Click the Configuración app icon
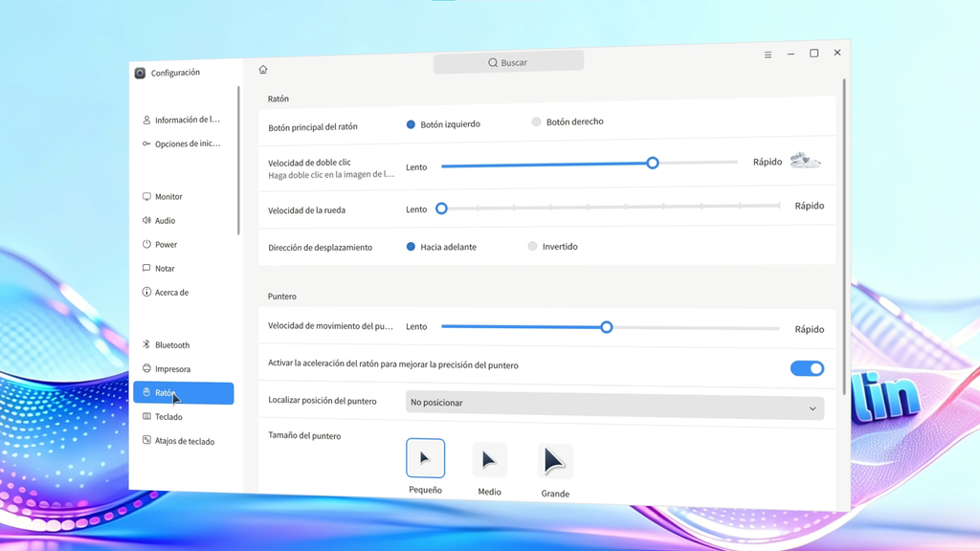The height and width of the screenshot is (551, 980). coord(140,73)
